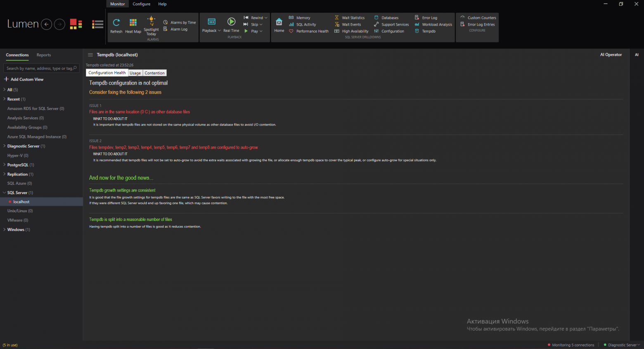Switch to the Configuration Health tab
The image size is (644, 349).
[107, 73]
